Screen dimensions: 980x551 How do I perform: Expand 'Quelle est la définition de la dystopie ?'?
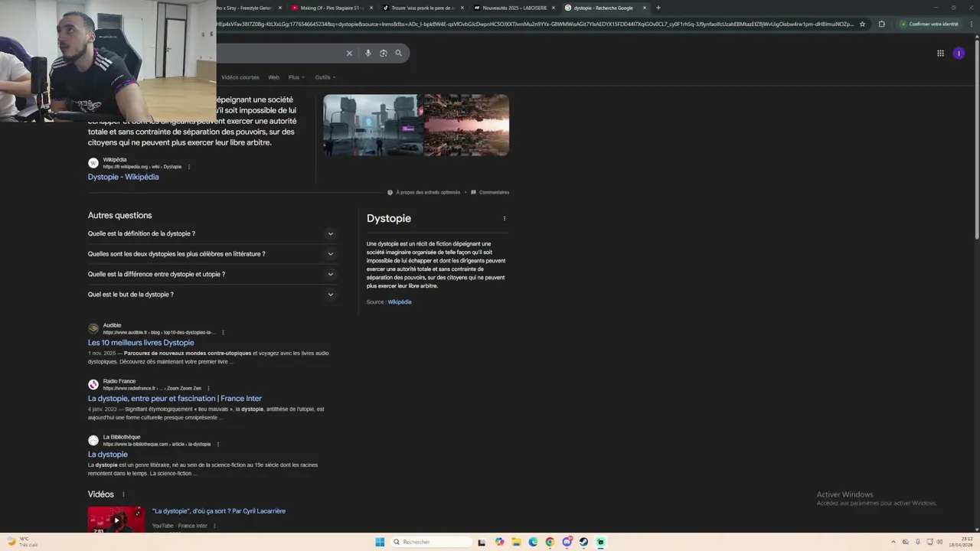coord(211,233)
